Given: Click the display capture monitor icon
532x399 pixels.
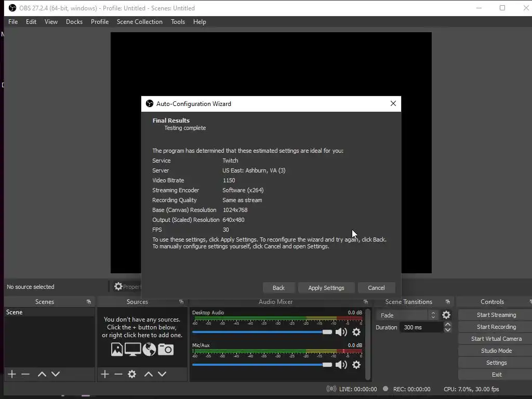Looking at the screenshot, I should point(132,350).
